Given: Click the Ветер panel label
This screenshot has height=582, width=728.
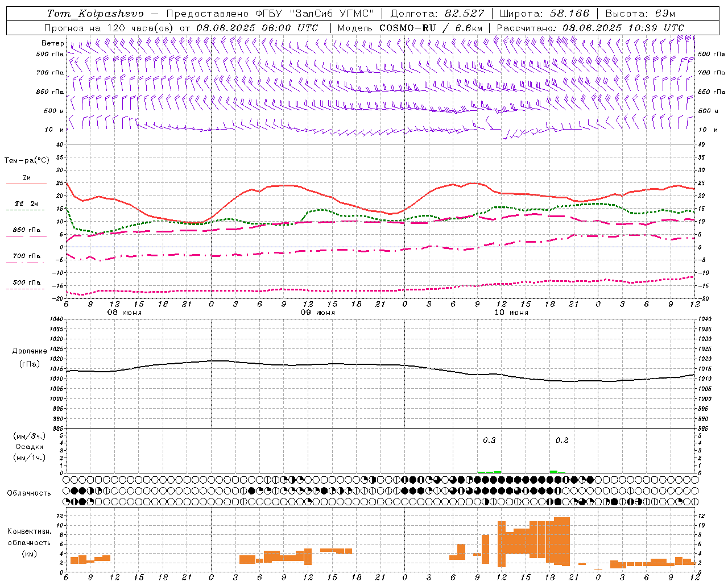Looking at the screenshot, I should [53, 43].
